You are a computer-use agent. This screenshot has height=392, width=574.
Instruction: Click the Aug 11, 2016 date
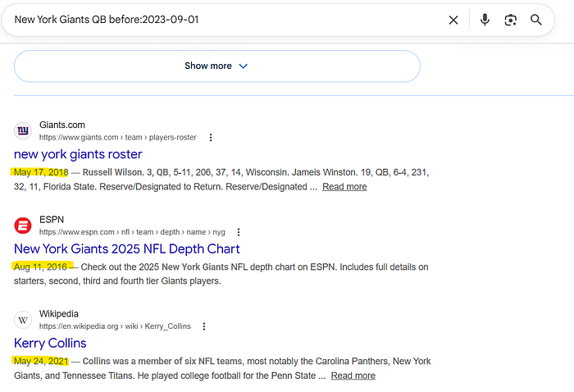40,267
